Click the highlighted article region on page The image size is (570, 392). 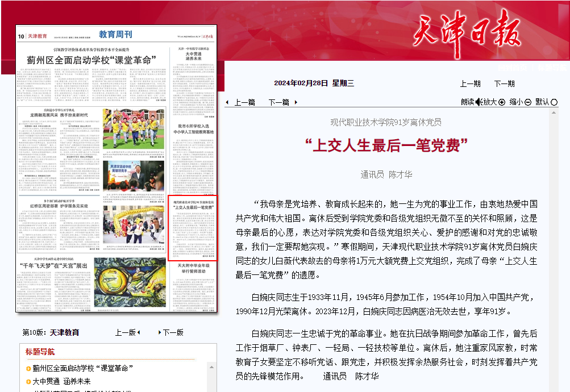click(x=193, y=227)
